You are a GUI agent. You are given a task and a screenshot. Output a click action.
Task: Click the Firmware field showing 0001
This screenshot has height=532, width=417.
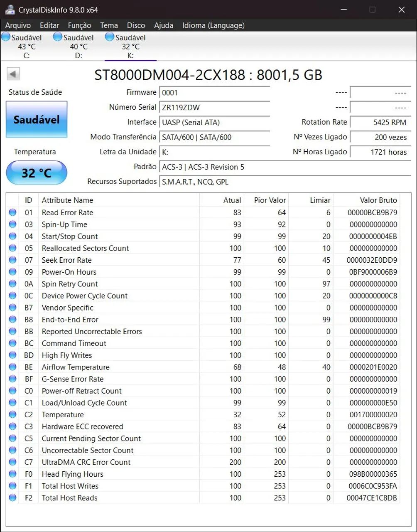215,92
